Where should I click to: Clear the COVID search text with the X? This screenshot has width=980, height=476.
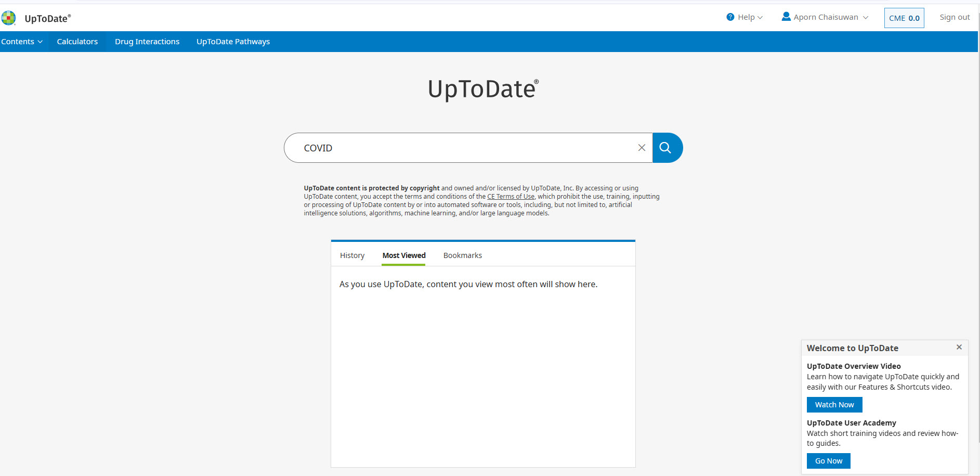642,148
